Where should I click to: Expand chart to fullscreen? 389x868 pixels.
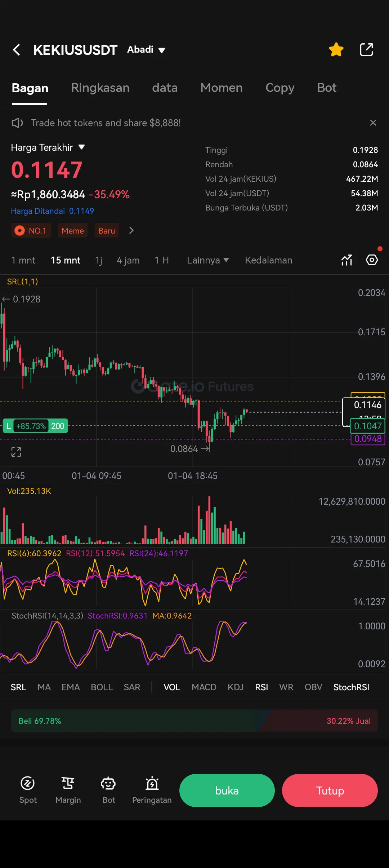click(x=16, y=452)
